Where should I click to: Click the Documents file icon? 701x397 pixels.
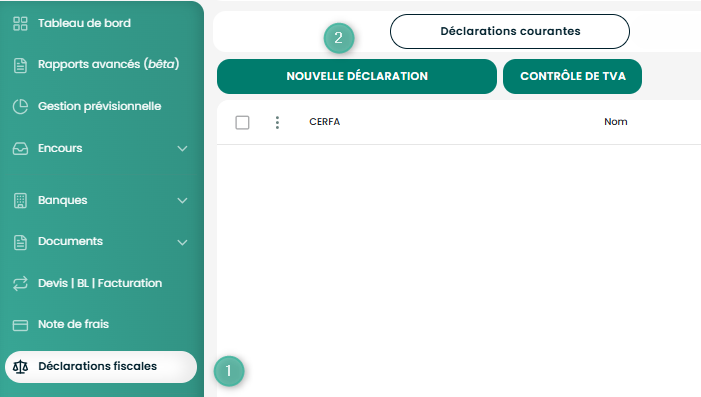tap(20, 242)
